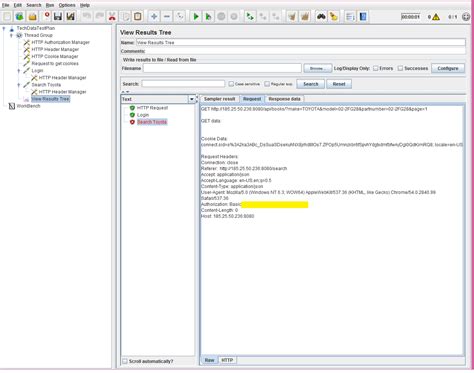Open the Templates toolbar icon

pos(20,16)
